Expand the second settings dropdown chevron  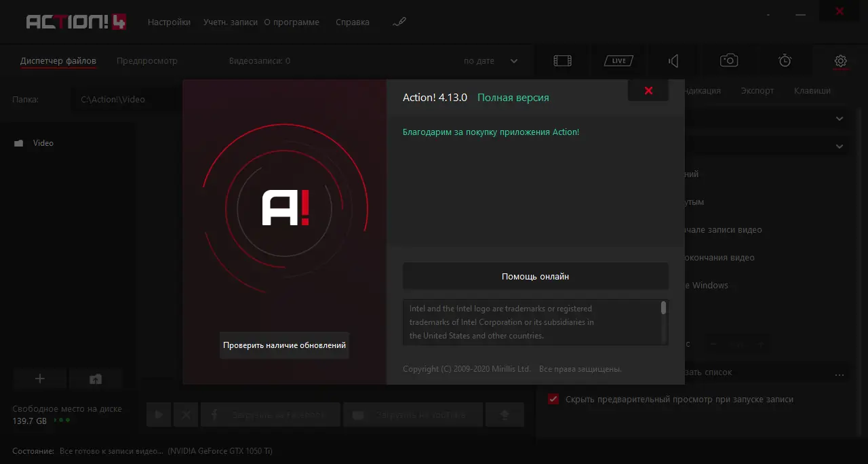click(x=840, y=147)
